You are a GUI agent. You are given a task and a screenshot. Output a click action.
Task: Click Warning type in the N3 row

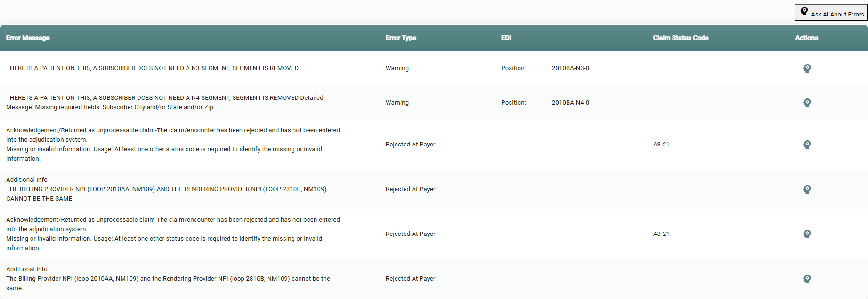pyautogui.click(x=397, y=68)
